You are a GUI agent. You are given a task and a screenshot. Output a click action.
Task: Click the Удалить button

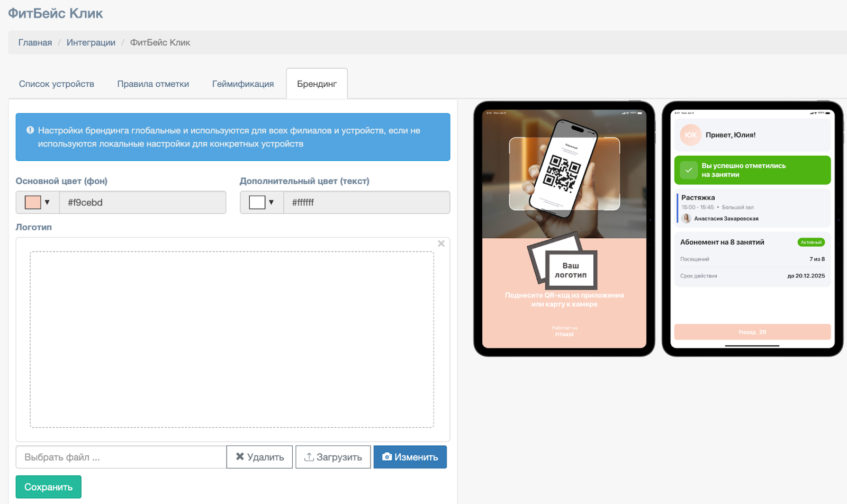click(x=259, y=457)
